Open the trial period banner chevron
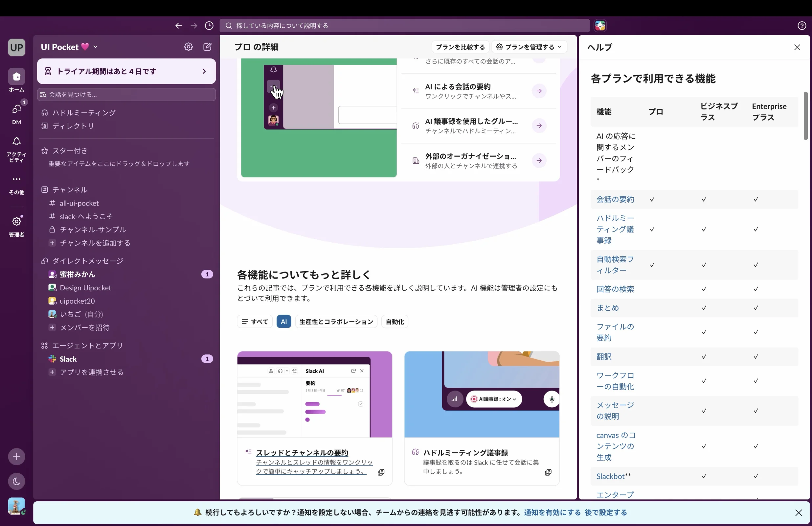812x526 pixels. 204,71
